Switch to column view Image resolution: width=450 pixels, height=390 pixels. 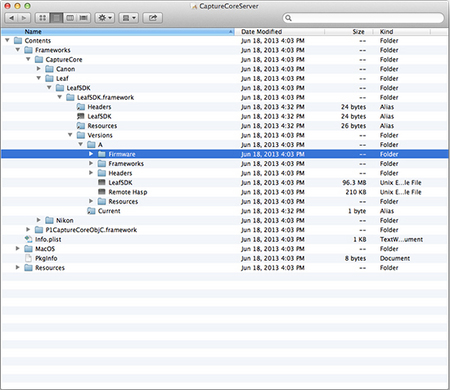click(70, 18)
